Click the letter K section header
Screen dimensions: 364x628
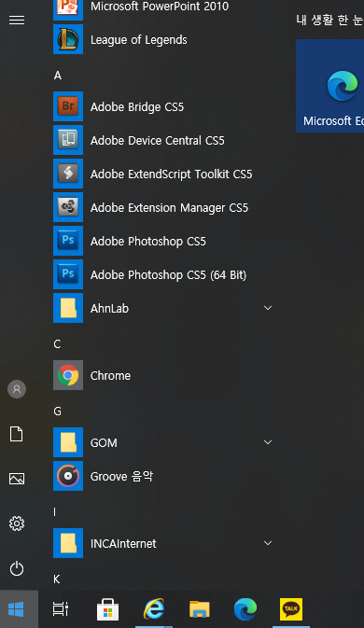57,579
